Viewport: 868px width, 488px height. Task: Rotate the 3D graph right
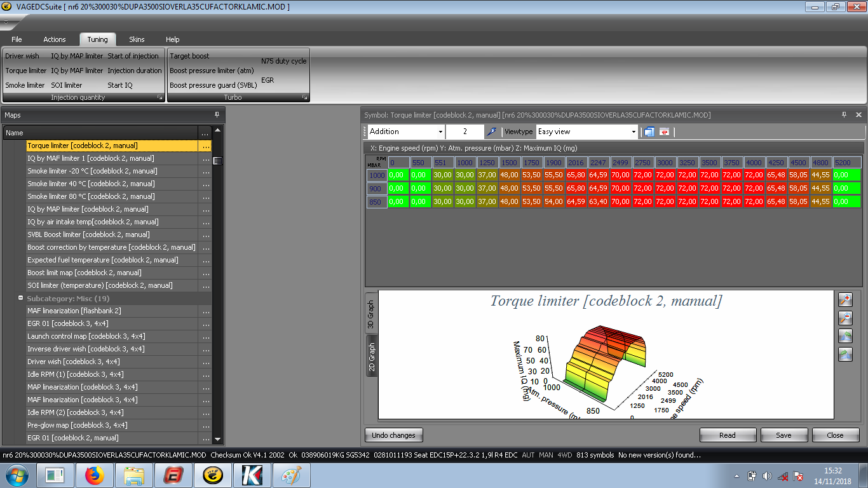[844, 355]
